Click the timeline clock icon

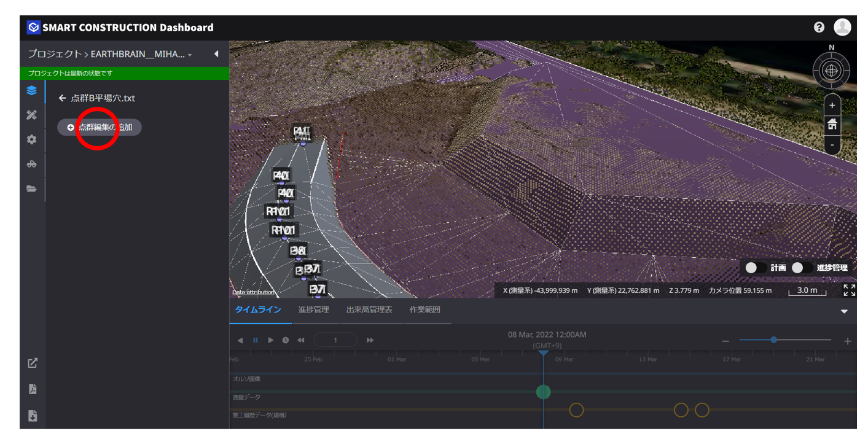coord(286,340)
